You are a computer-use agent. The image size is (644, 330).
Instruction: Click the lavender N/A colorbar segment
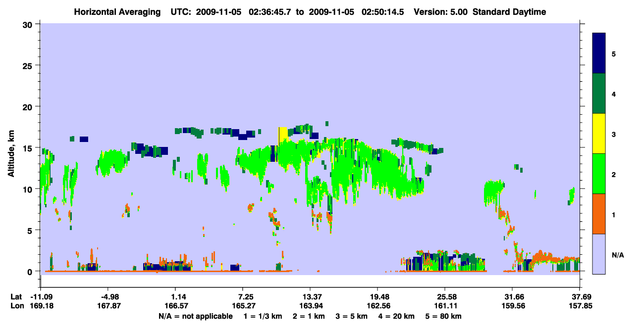599,254
